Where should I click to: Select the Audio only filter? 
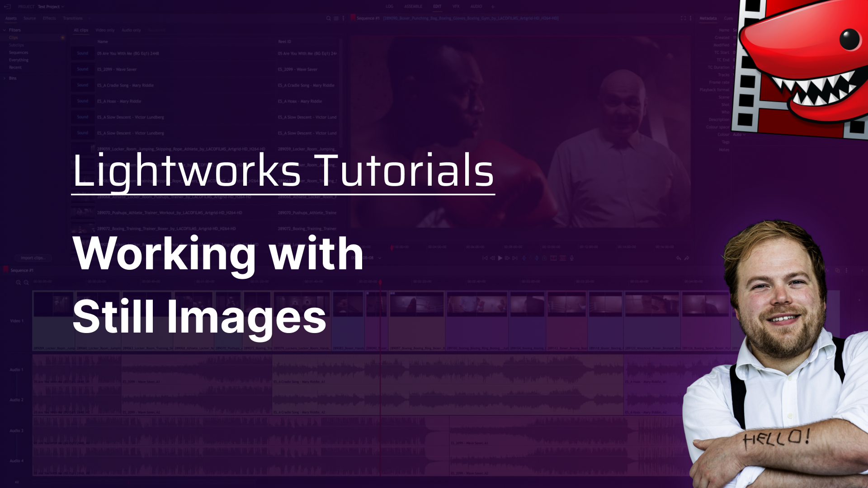[131, 30]
